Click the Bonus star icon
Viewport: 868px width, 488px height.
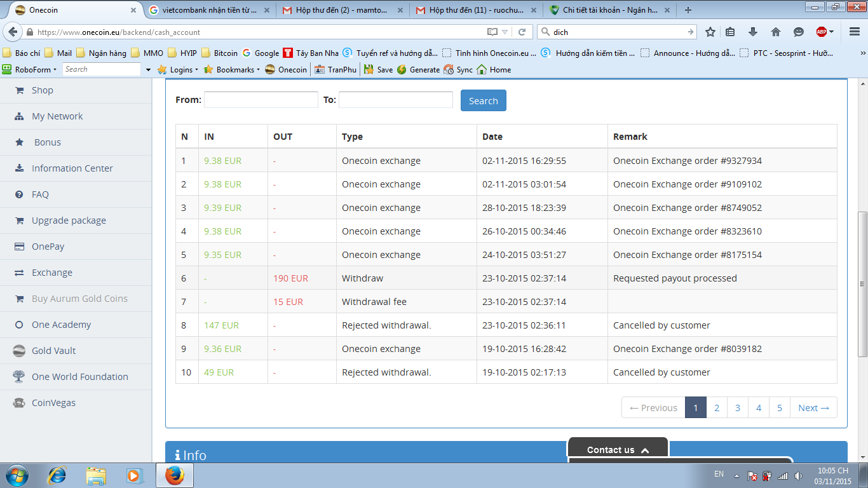tap(19, 142)
